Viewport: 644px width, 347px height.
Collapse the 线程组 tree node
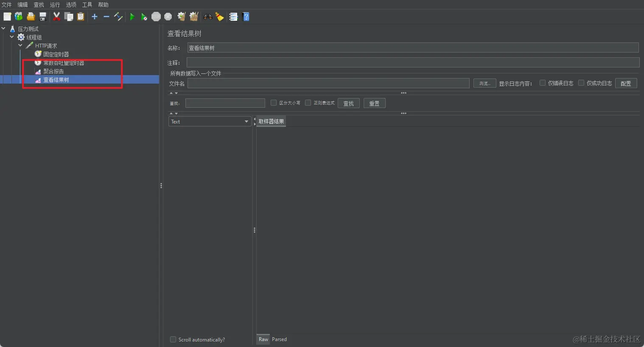tap(12, 37)
